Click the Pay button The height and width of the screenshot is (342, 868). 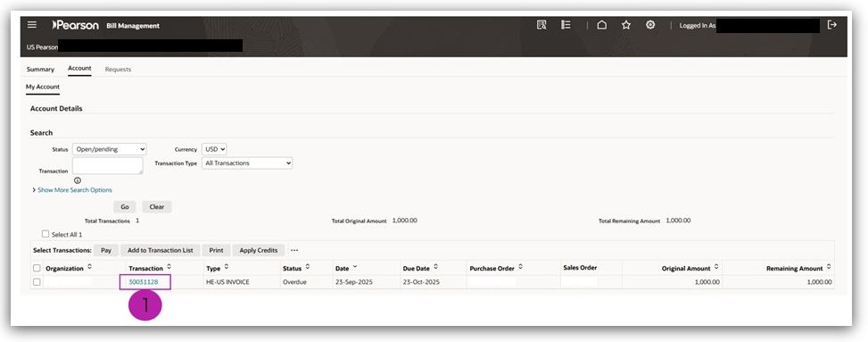tap(106, 250)
